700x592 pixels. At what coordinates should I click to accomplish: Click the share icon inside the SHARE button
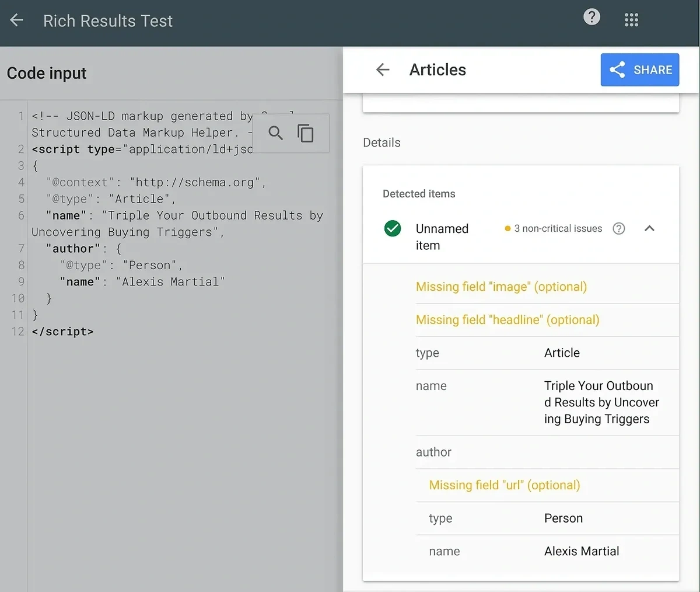tap(617, 69)
